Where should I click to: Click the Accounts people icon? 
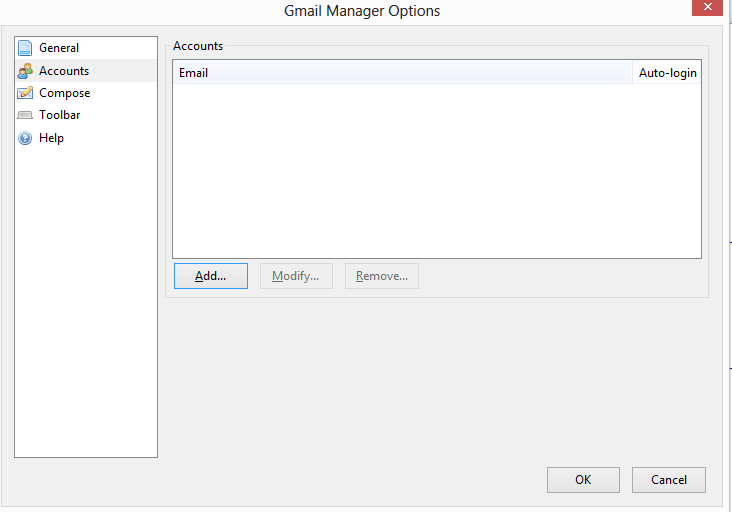[x=25, y=71]
